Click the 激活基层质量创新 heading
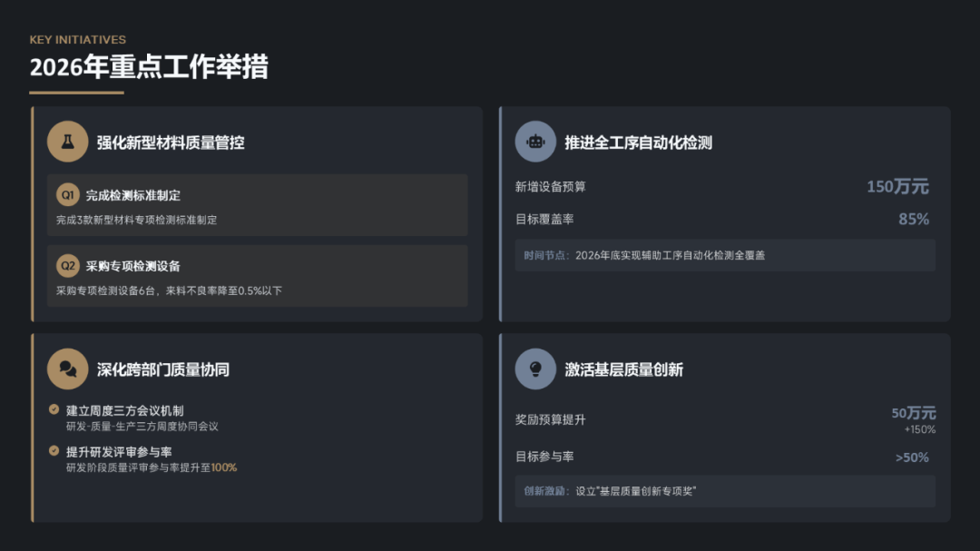This screenshot has height=551, width=980. tap(623, 369)
